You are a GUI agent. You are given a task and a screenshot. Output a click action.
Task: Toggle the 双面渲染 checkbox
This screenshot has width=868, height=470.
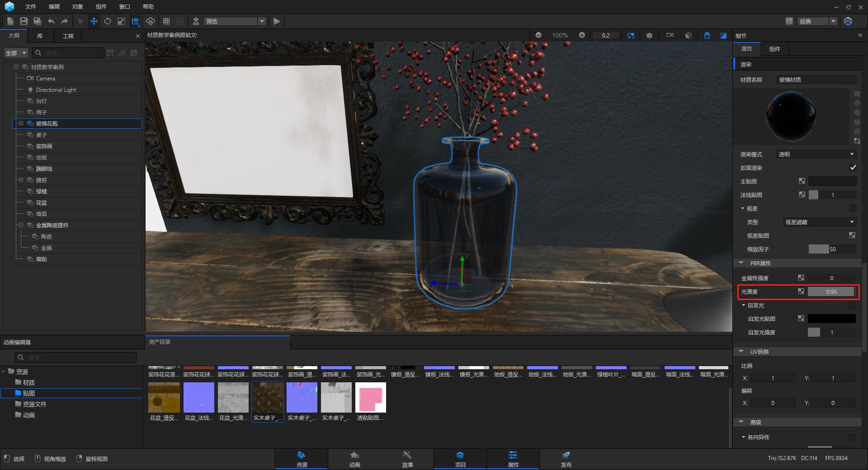coord(853,168)
